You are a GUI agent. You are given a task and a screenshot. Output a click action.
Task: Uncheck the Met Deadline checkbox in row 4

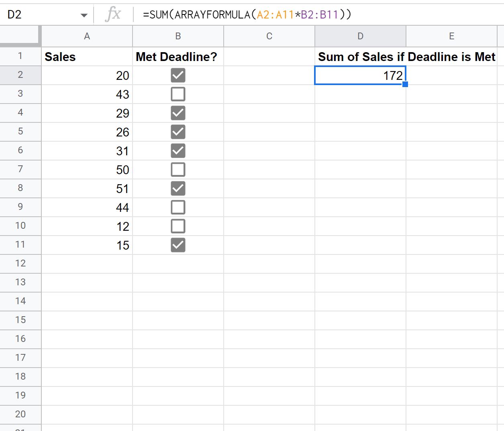(178, 113)
